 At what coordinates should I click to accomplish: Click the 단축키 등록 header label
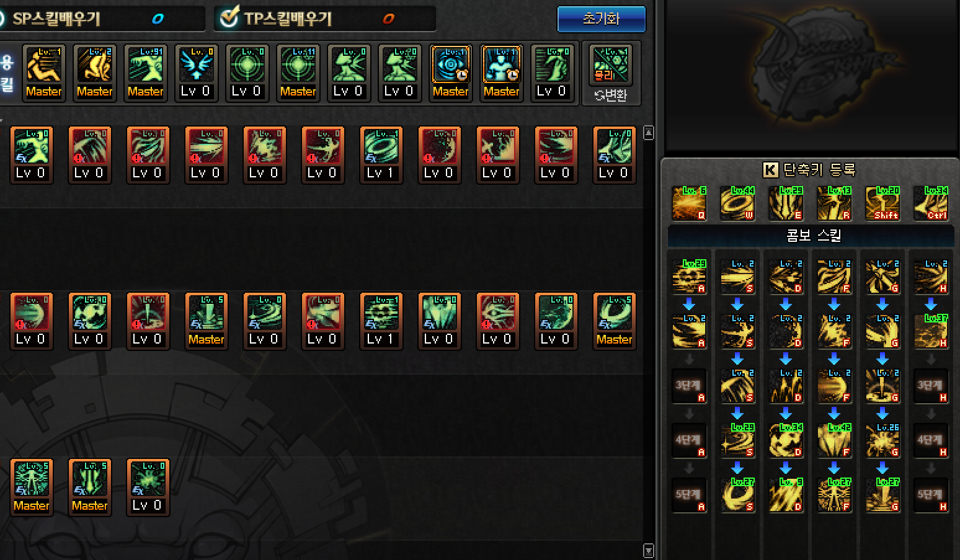819,170
